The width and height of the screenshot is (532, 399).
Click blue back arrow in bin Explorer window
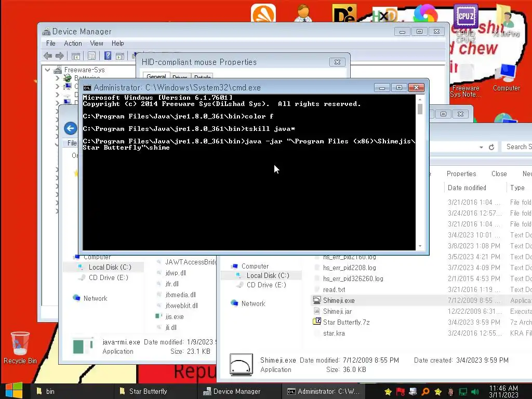click(71, 128)
